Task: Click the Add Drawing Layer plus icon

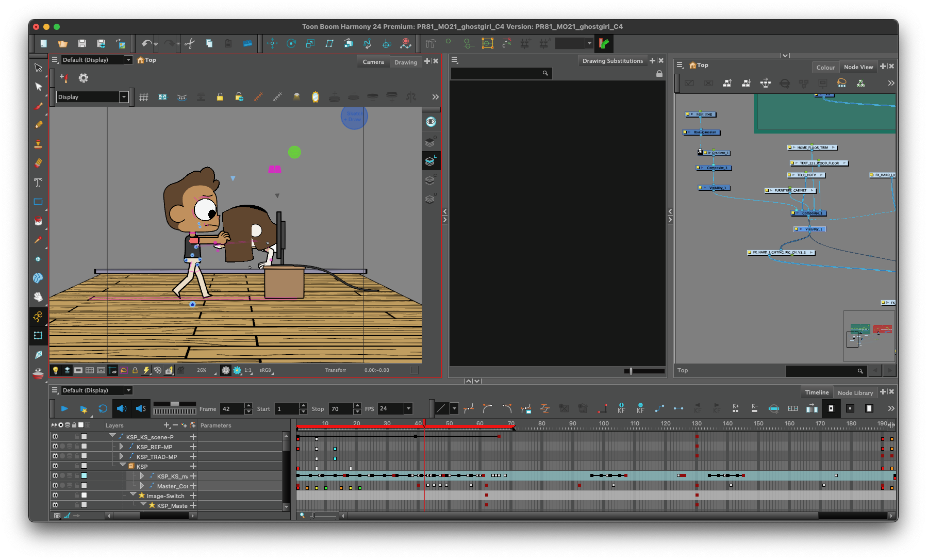Action: (166, 425)
